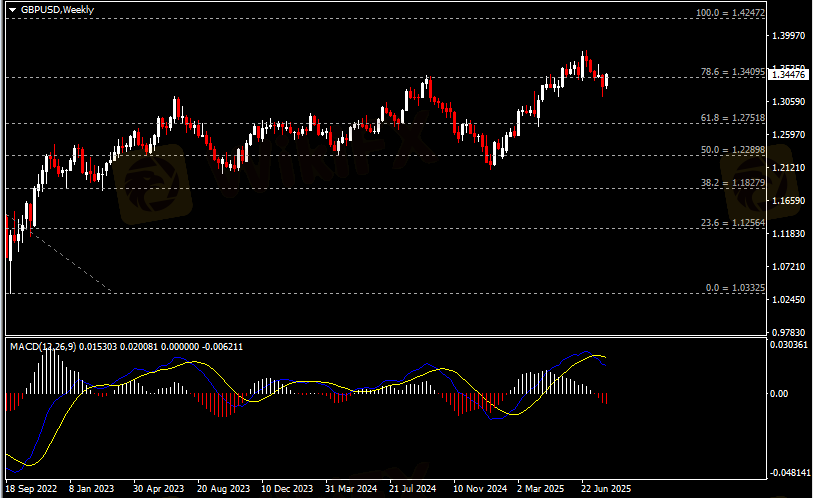Image resolution: width=814 pixels, height=498 pixels.
Task: Click the 1.07210 price axis value
Action: 789,266
